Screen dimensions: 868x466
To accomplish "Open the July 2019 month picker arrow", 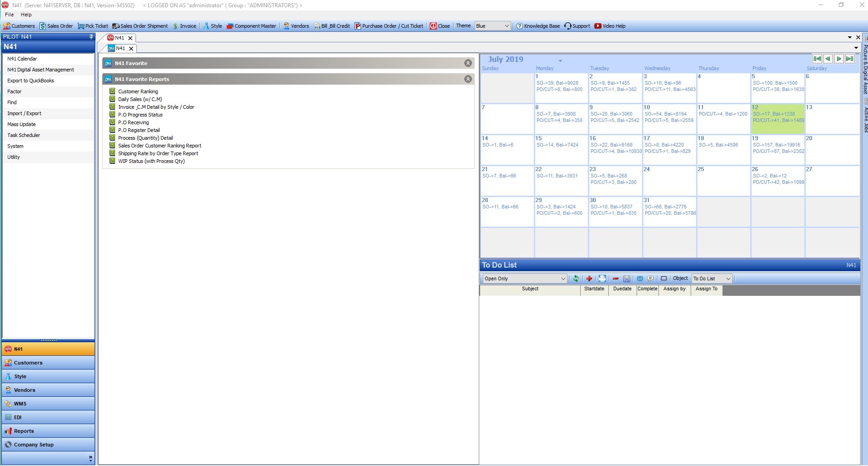I will pos(560,61).
